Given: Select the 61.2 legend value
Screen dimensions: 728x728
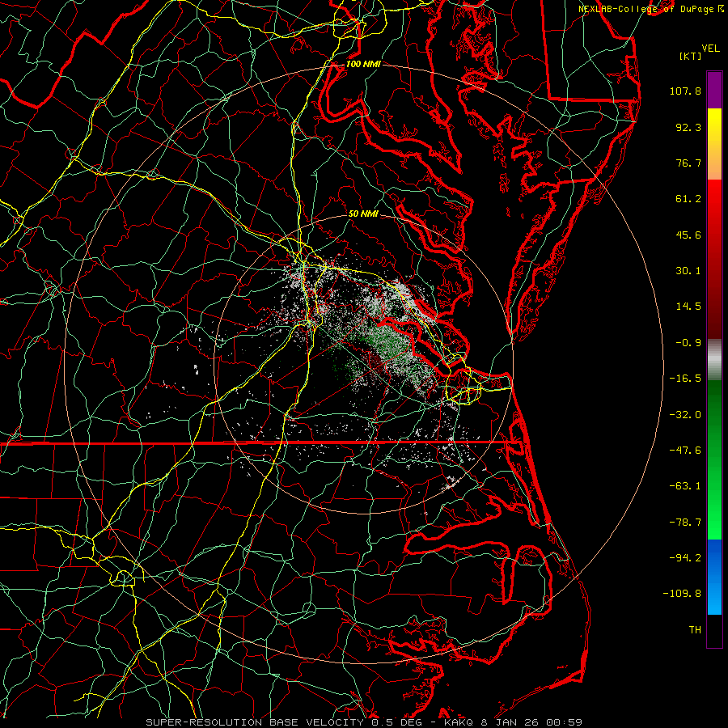Looking at the screenshot, I should [688, 199].
